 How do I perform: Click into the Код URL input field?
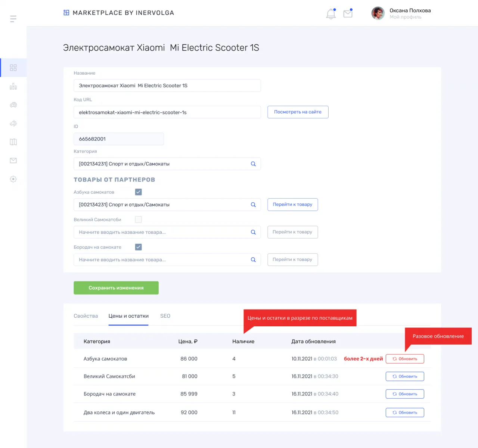[167, 112]
